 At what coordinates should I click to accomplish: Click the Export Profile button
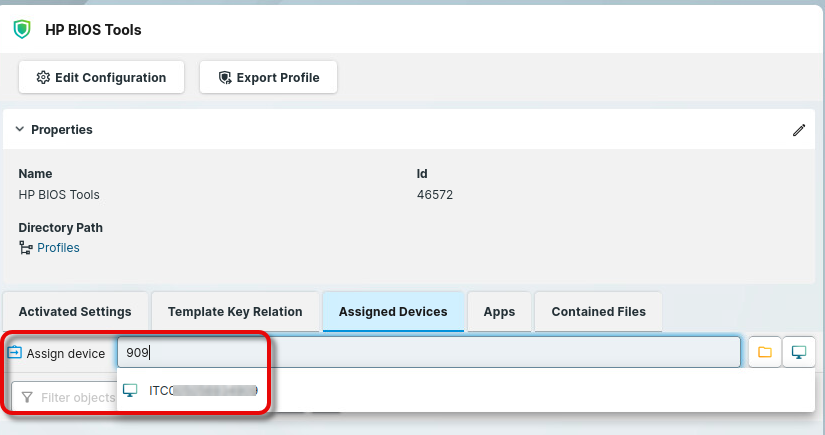pos(268,77)
